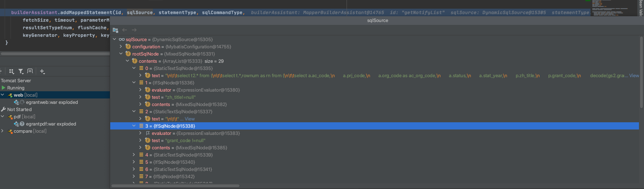The height and width of the screenshot is (189, 644).
Task: Open the Group By icon in Services toolbar
Action: [11, 71]
